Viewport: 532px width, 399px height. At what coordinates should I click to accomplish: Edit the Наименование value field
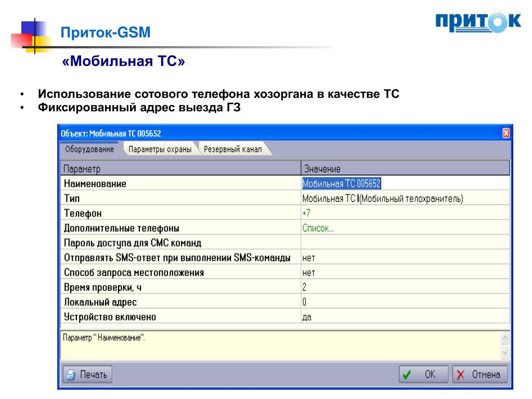(406, 184)
